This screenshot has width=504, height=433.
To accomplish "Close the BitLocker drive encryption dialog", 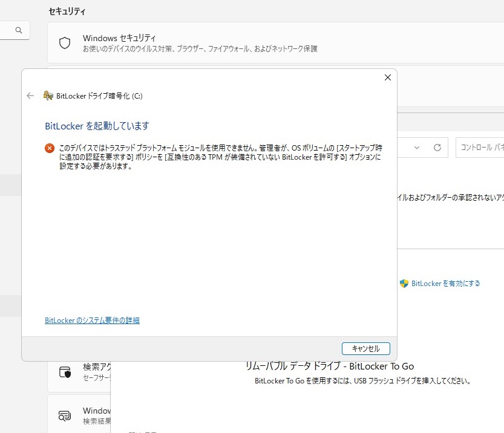I will pos(388,77).
